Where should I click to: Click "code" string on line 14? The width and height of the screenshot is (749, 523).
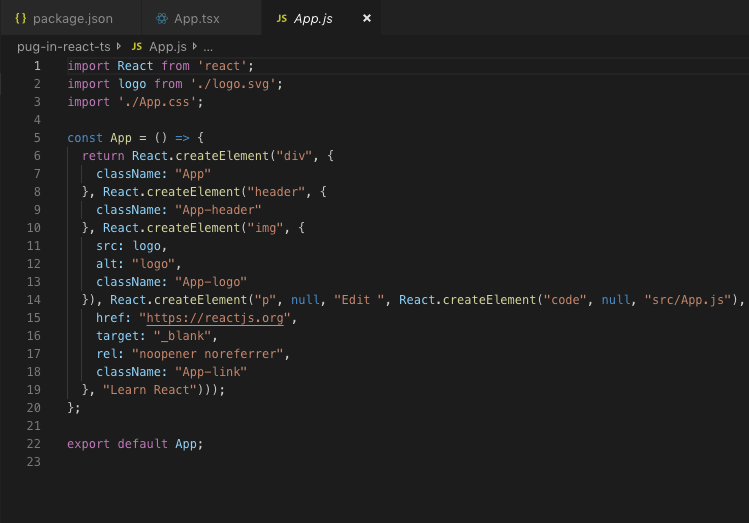coord(566,300)
